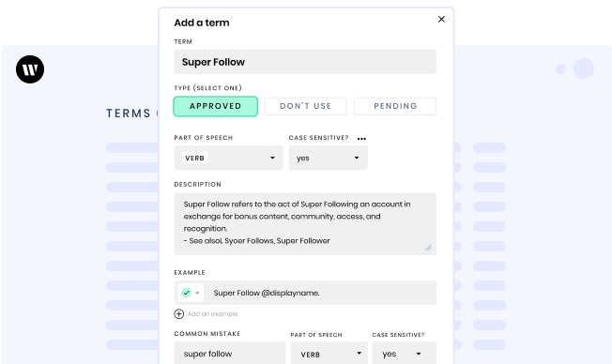Screen dimensions: 612x364
Task: Select the Pending type
Action: [x=395, y=106]
